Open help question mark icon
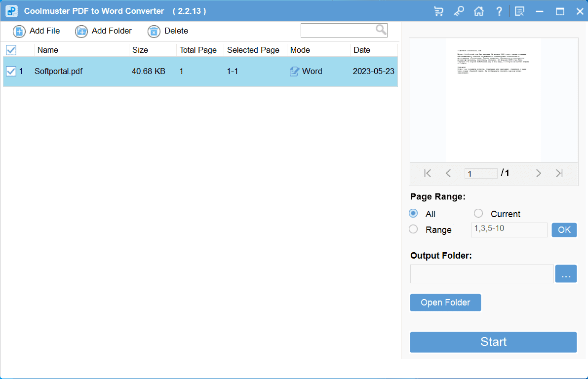Viewport: 588px width, 379px height. (x=499, y=11)
